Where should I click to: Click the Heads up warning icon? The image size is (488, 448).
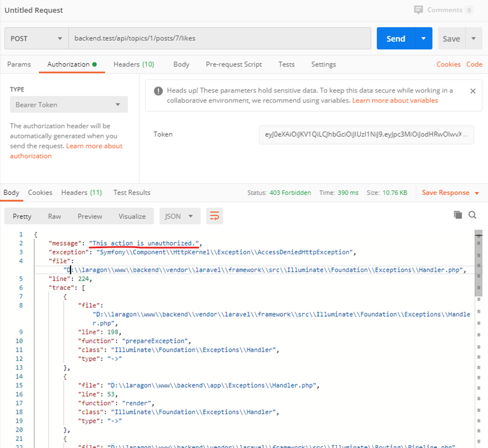(158, 91)
